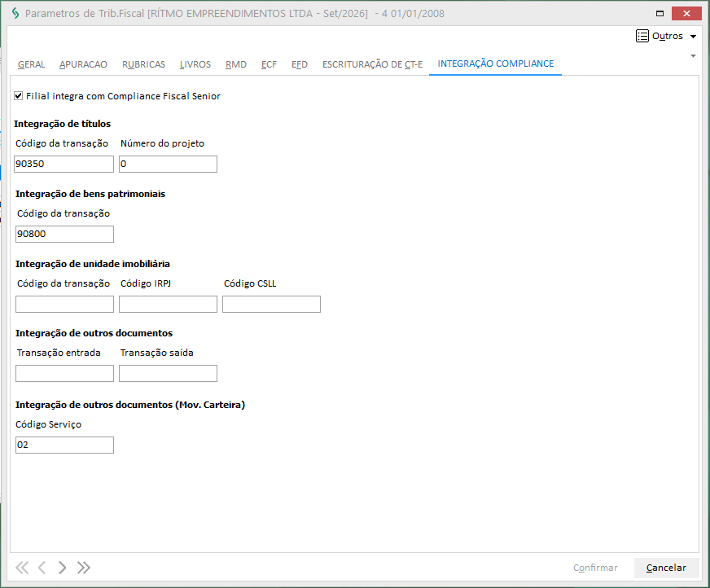The width and height of the screenshot is (710, 588).
Task: Click the Transação entrada input field
Action: point(64,373)
